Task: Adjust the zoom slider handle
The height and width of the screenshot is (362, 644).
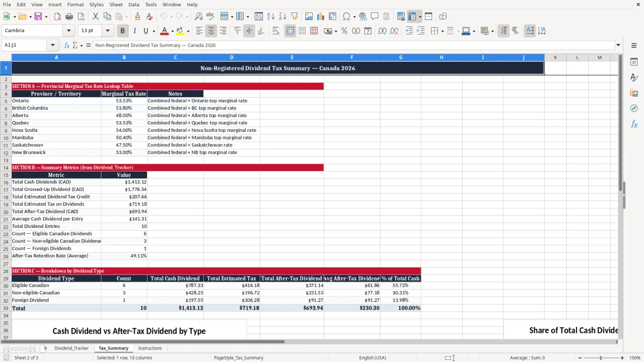Action: [x=601, y=358]
